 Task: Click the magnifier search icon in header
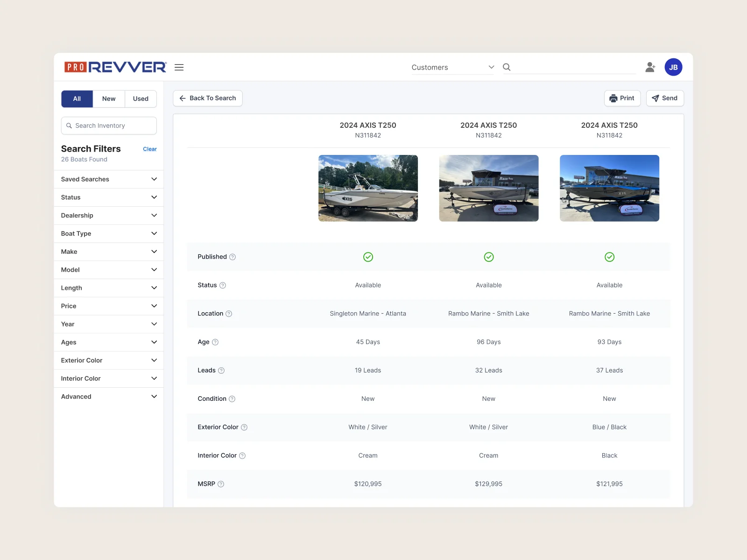tap(507, 67)
